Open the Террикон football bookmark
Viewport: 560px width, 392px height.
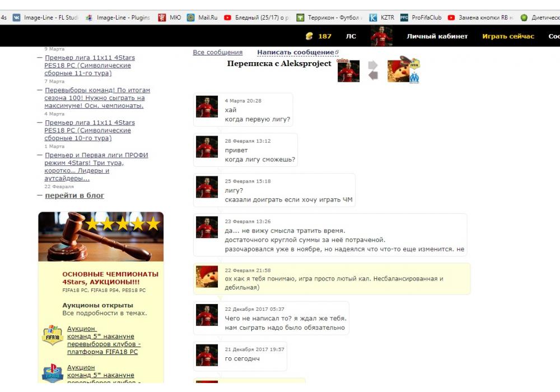point(328,17)
